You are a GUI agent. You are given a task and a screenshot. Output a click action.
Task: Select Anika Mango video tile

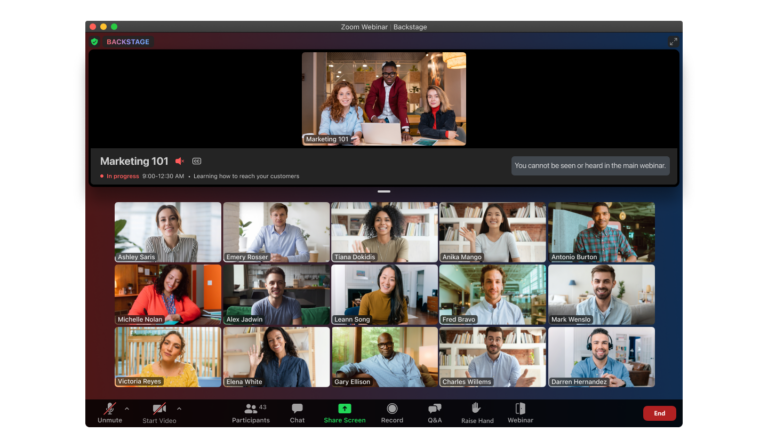coord(493,232)
